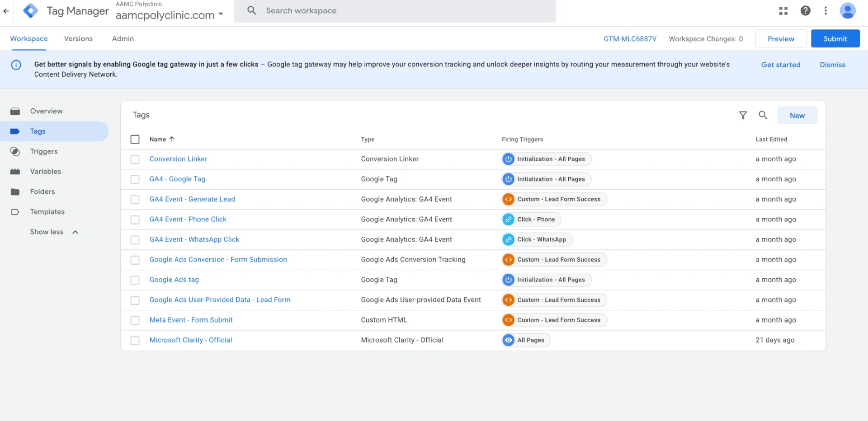Click the GTM-MLC6887V container ID
This screenshot has height=421, width=868.
click(x=630, y=39)
